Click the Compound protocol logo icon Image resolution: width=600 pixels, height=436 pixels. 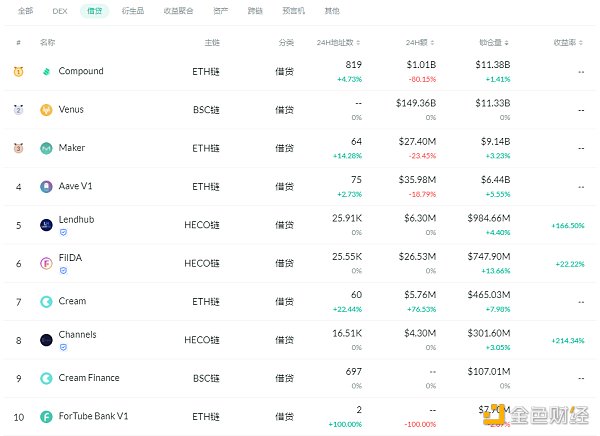(46, 72)
